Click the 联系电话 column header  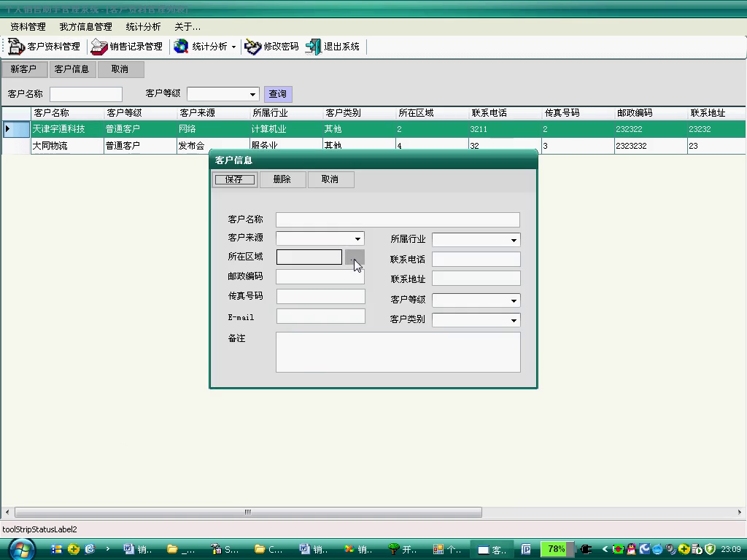505,113
